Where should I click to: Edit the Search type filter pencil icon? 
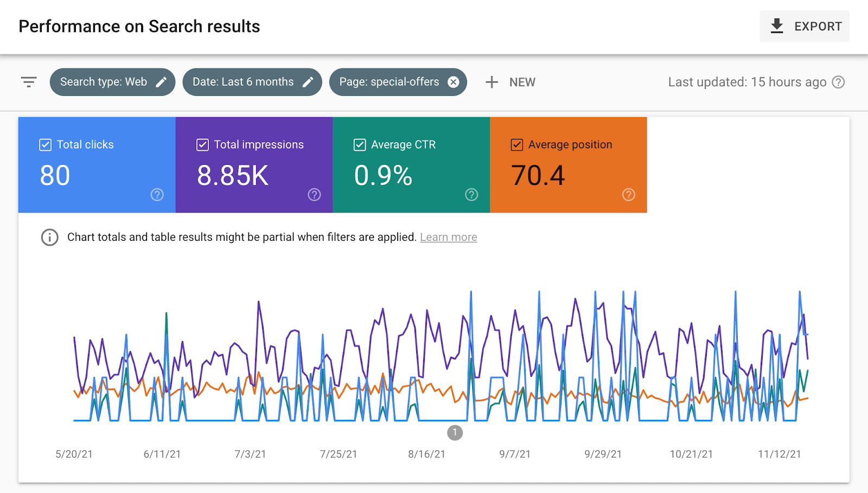(161, 82)
